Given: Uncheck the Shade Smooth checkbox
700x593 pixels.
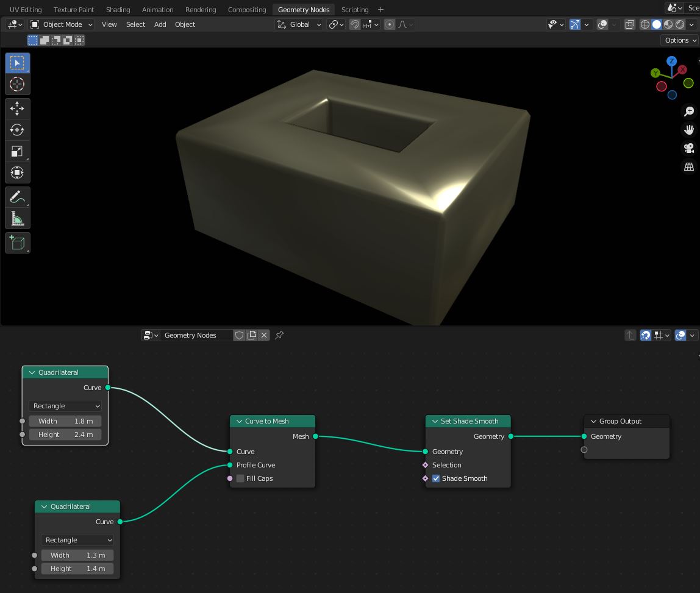Looking at the screenshot, I should tap(436, 478).
